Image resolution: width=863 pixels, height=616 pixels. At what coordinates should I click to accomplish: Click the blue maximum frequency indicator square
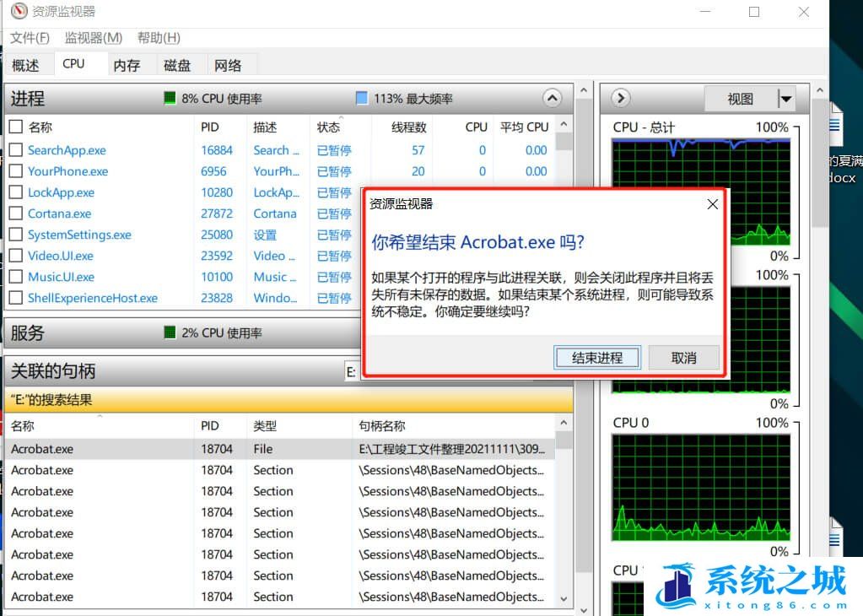[362, 99]
